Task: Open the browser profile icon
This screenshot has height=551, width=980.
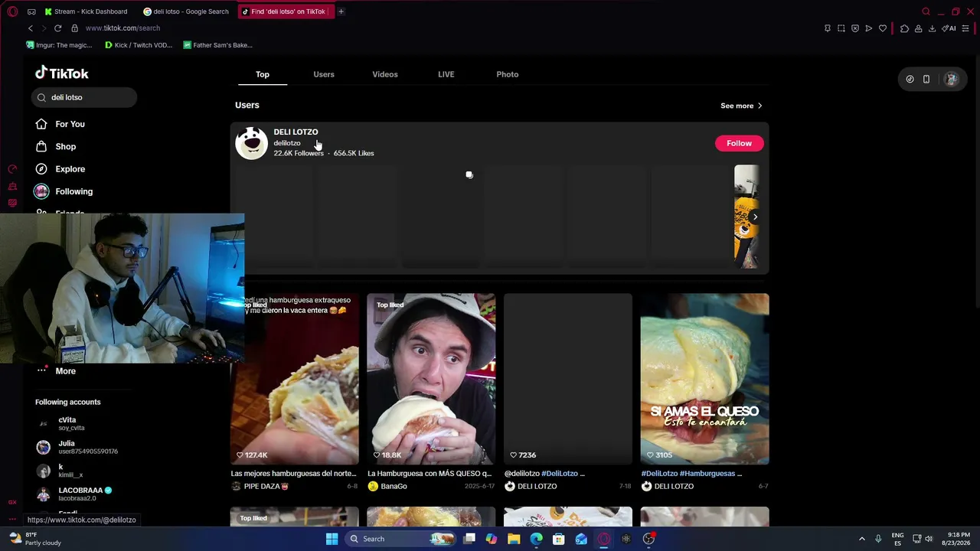Action: click(x=918, y=28)
